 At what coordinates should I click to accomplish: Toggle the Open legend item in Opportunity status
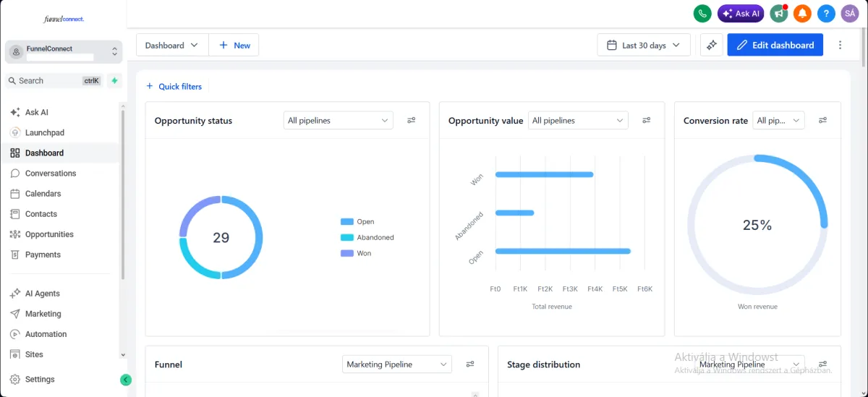tap(357, 222)
